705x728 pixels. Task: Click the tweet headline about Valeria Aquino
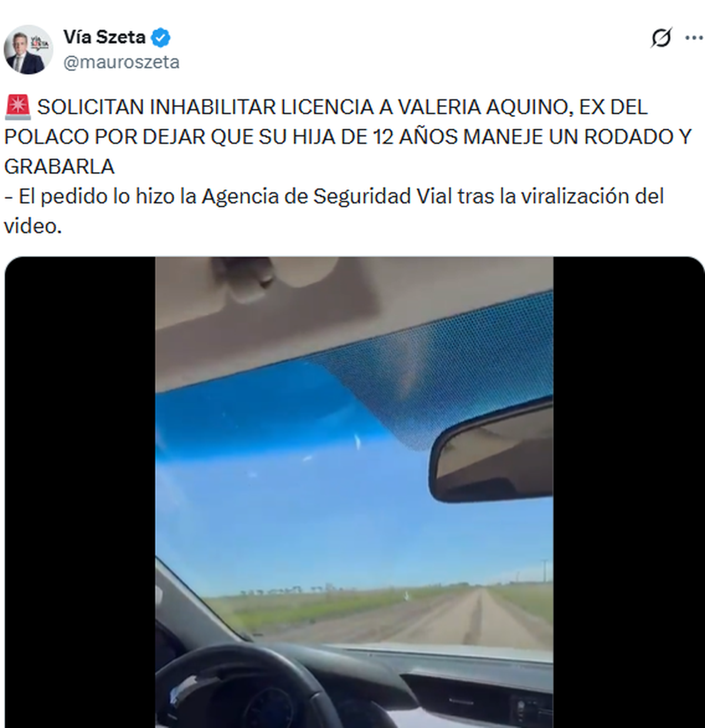pyautogui.click(x=348, y=137)
